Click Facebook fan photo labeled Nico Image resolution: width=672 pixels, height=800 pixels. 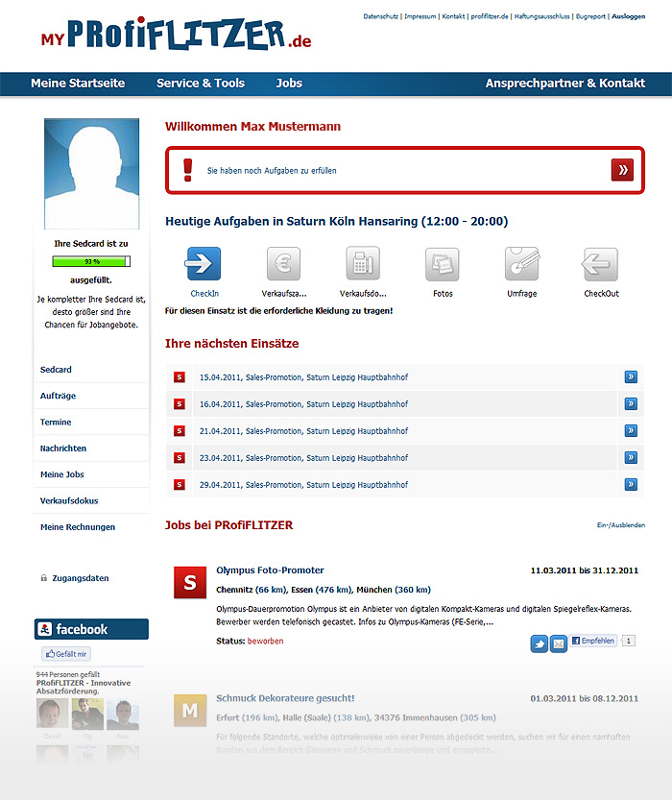point(123,714)
